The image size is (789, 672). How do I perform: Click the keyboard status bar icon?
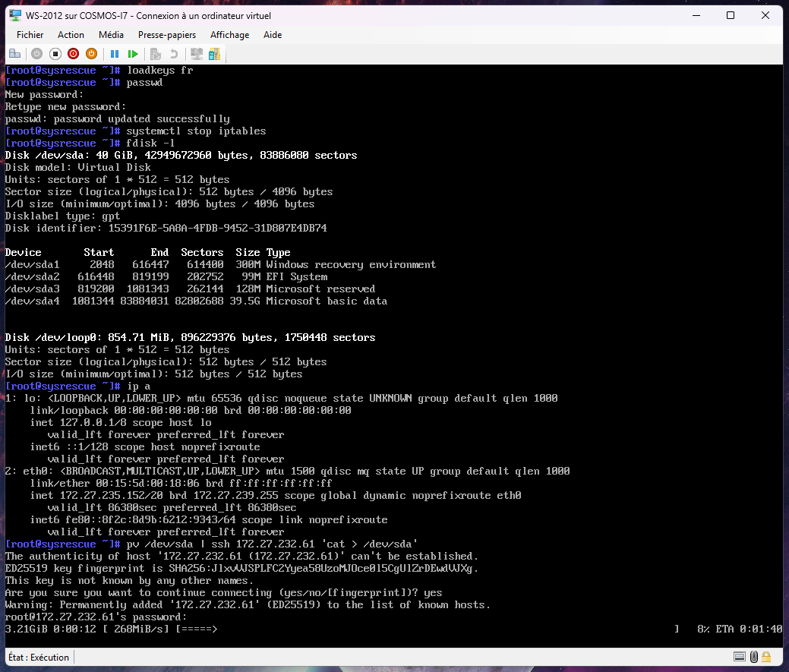pos(740,657)
